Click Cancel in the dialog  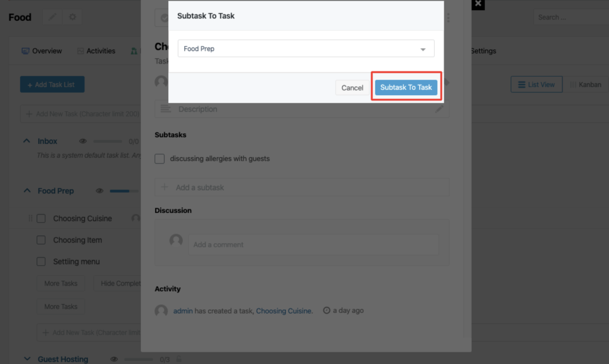tap(352, 88)
